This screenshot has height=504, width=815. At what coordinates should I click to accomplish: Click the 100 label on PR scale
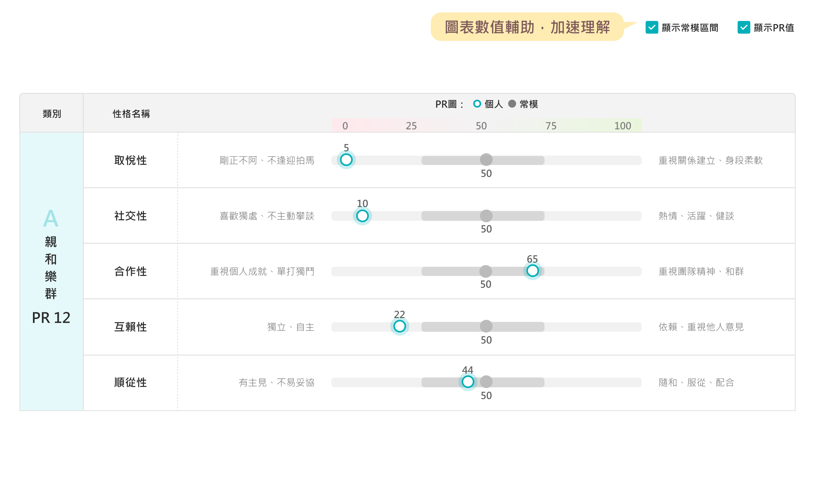(622, 126)
